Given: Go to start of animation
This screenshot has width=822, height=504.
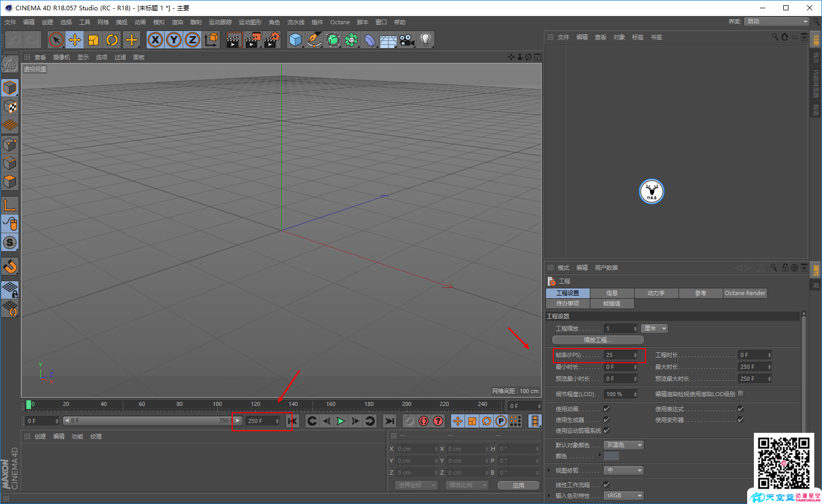Looking at the screenshot, I should tap(293, 421).
